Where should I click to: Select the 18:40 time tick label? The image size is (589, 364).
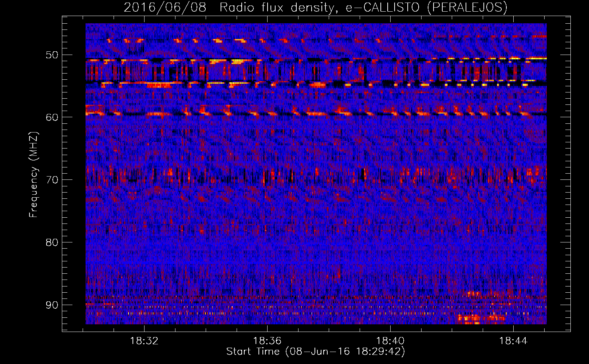click(x=390, y=341)
